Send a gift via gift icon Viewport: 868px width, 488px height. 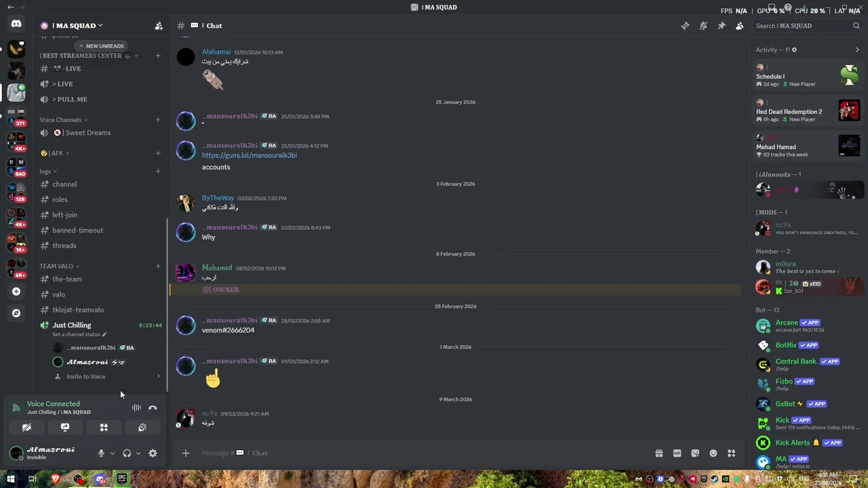(x=658, y=453)
